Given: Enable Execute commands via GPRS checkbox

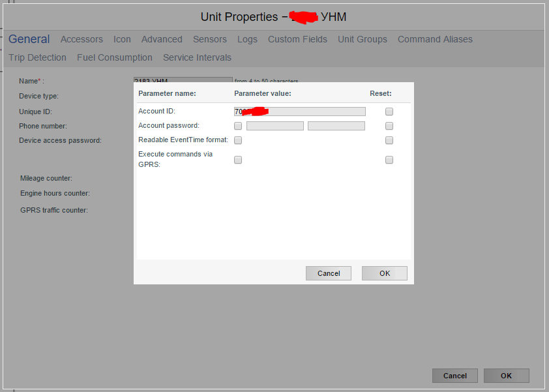Looking at the screenshot, I should [238, 160].
